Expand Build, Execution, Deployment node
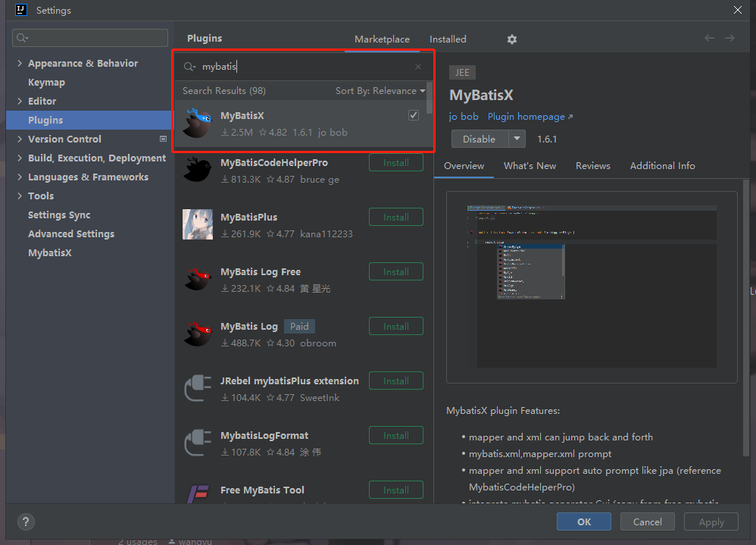This screenshot has height=545, width=756. click(x=20, y=158)
